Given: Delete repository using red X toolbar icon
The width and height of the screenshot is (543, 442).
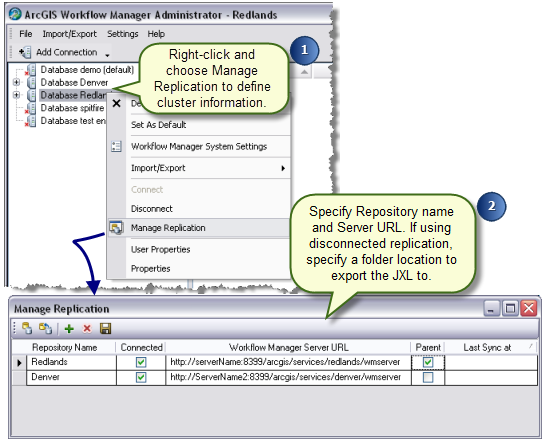Looking at the screenshot, I should (87, 328).
